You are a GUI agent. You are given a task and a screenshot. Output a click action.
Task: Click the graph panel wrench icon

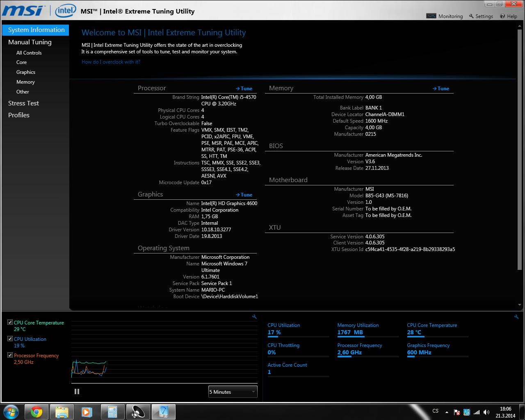(x=254, y=317)
